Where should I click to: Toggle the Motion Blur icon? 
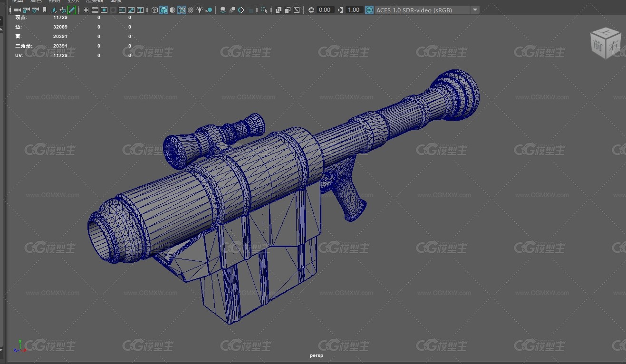tap(232, 10)
